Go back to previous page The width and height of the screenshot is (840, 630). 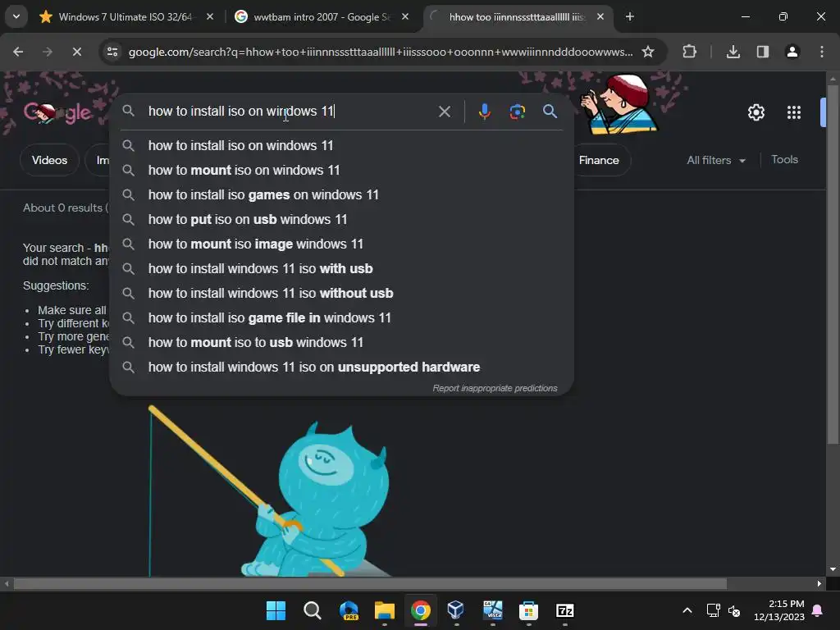(18, 52)
